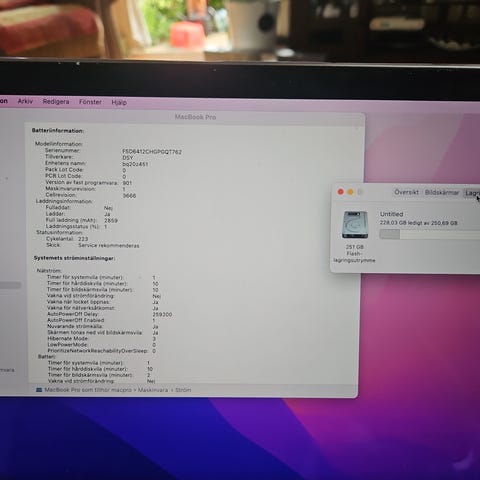Image resolution: width=480 pixels, height=480 pixels.
Task: Click the Untitled volume name
Action: click(391, 214)
